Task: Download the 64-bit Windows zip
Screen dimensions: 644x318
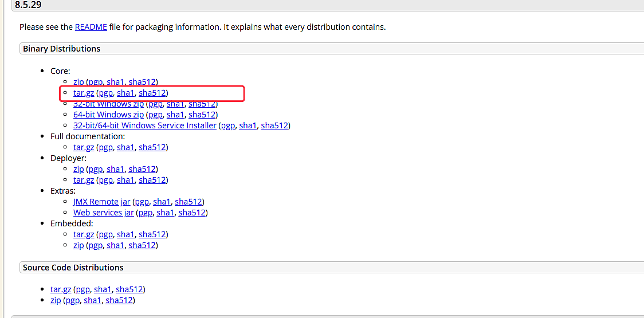Action: [108, 115]
